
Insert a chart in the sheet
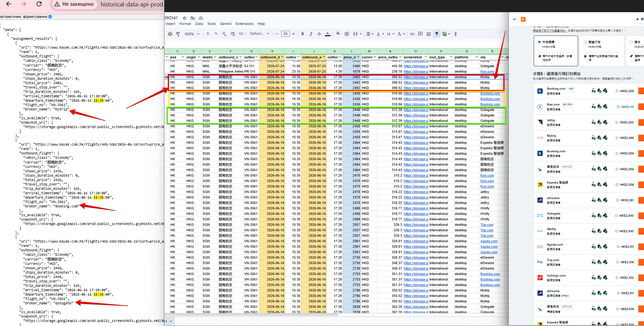pyautogui.click(x=429, y=34)
